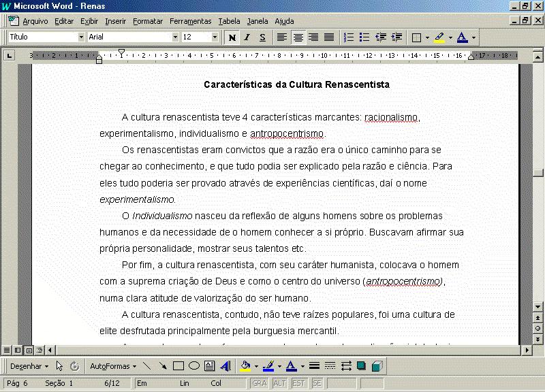This screenshot has width=545, height=392.
Task: Insert a Text Box
Action: [x=210, y=365]
